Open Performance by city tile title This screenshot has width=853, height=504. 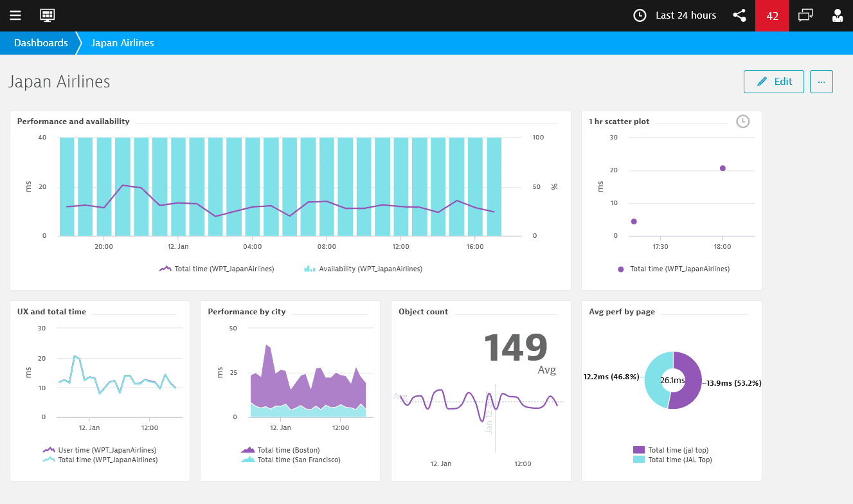click(247, 312)
